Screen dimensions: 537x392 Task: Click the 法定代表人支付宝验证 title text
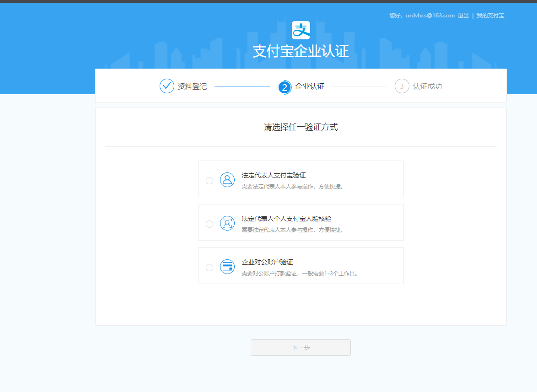tap(274, 175)
